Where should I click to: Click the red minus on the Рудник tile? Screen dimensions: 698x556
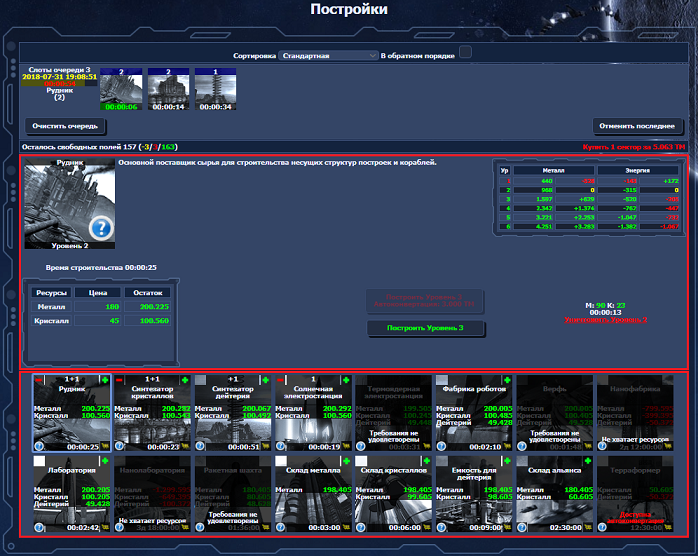coord(39,380)
